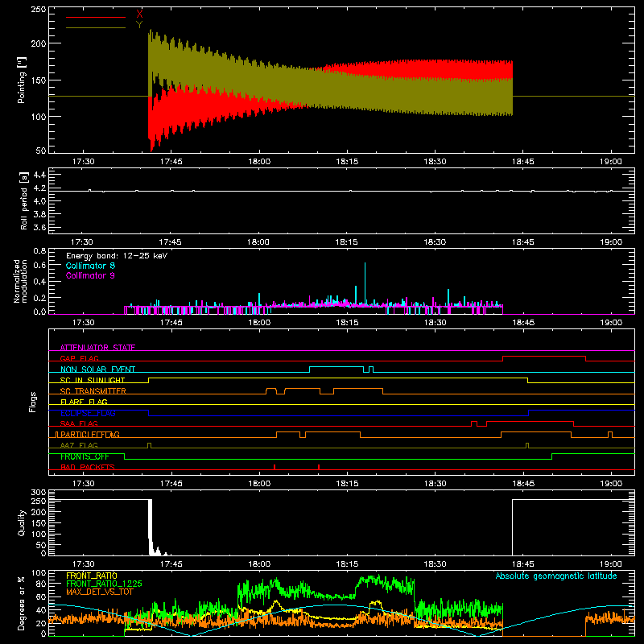The image size is (644, 644).
Task: Select the olive legend line for Y
Action: tap(96, 28)
